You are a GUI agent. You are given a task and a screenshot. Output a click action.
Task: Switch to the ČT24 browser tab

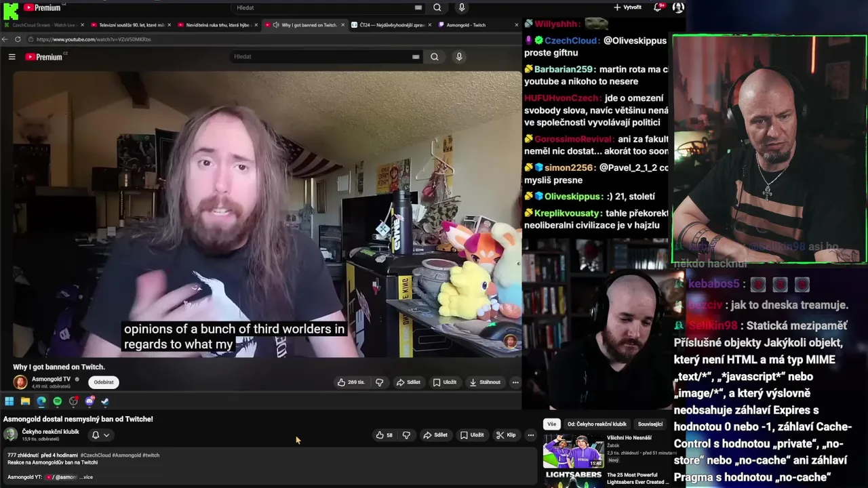(393, 25)
